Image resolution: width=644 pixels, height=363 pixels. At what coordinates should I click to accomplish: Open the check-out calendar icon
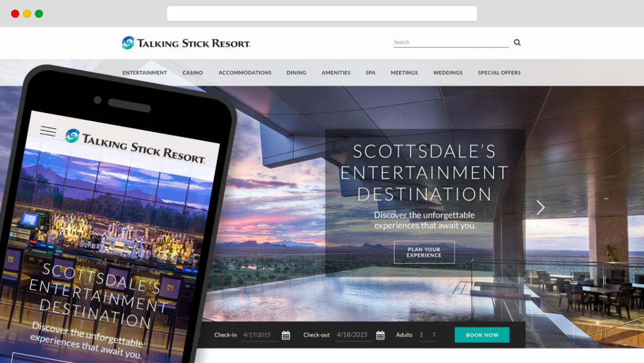click(x=380, y=335)
